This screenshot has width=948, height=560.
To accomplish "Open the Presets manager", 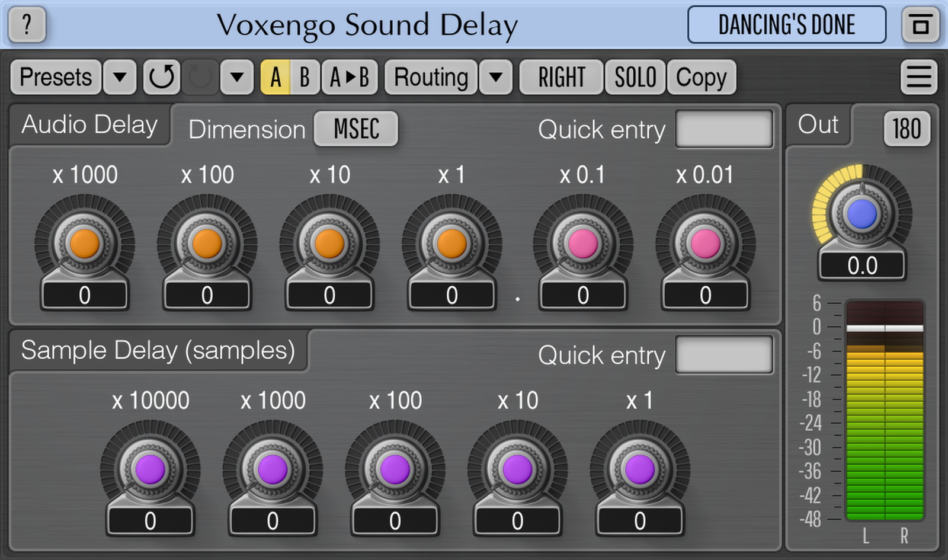I will point(55,77).
